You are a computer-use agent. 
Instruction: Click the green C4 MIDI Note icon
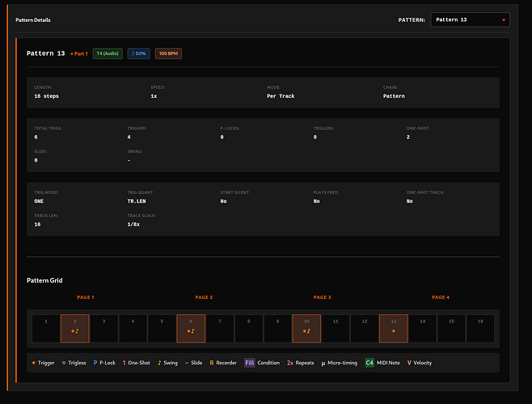pos(369,363)
